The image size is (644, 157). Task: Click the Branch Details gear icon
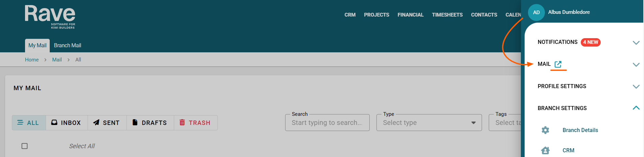point(545,130)
